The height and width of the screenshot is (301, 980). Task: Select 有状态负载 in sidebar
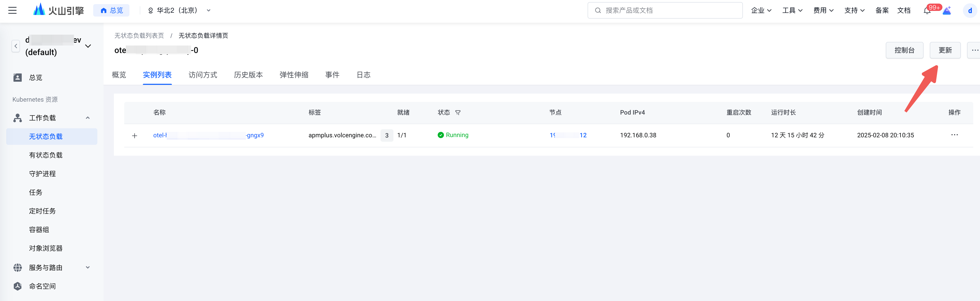click(46, 155)
